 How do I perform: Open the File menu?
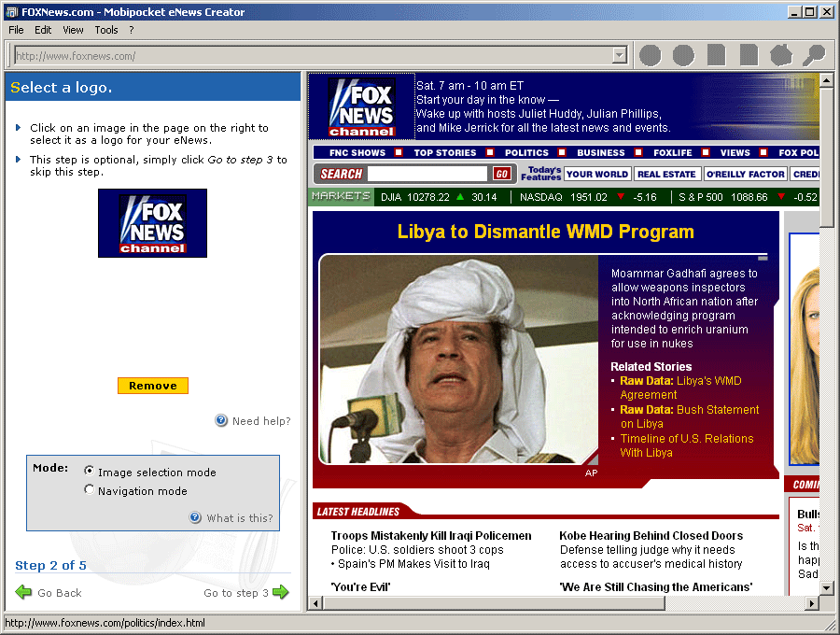[16, 30]
